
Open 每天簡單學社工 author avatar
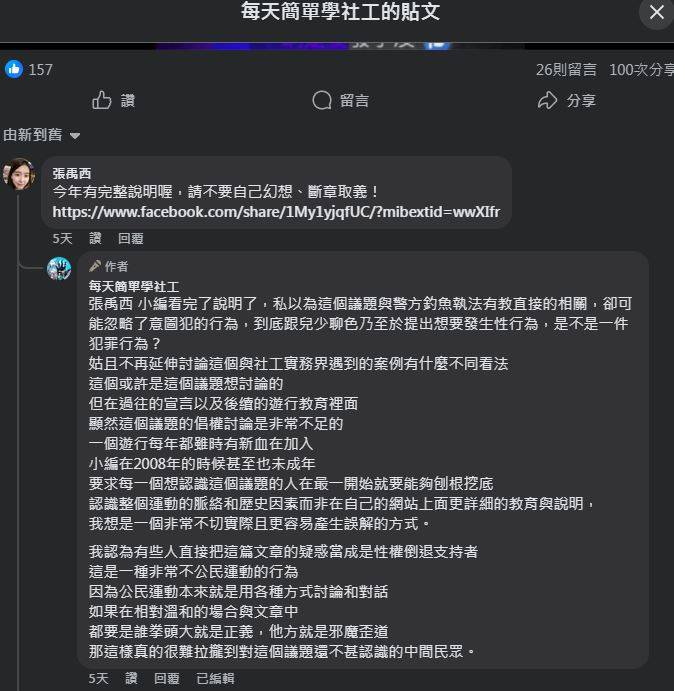pyautogui.click(x=59, y=269)
